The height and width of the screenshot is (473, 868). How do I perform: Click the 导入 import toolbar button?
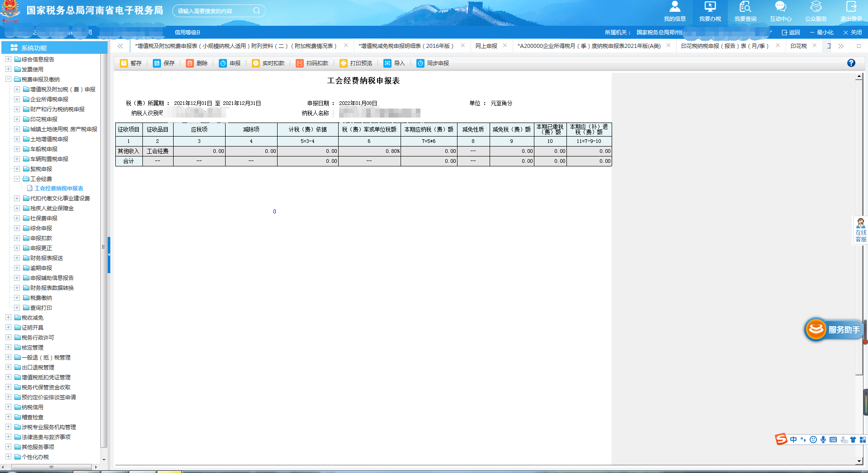coord(394,63)
